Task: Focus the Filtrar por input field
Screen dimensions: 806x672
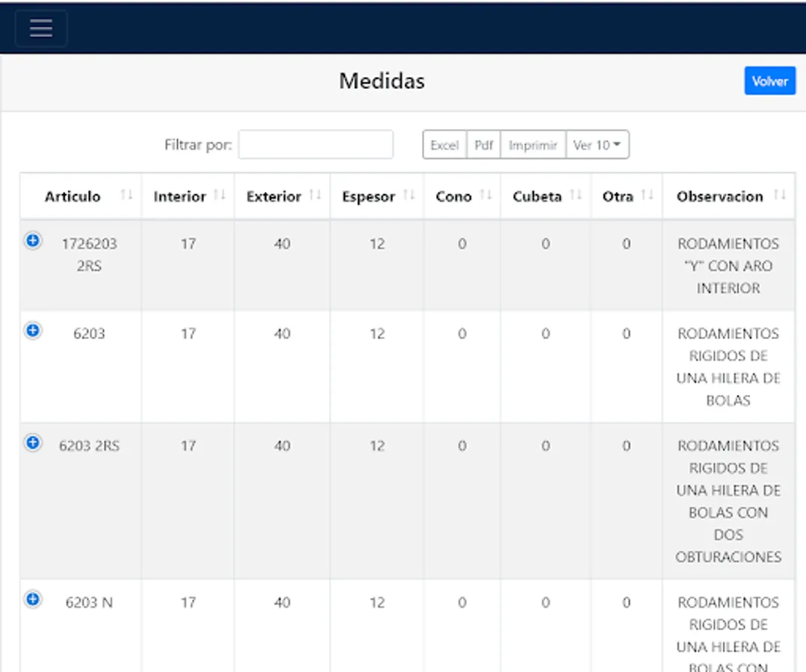Action: [316, 144]
